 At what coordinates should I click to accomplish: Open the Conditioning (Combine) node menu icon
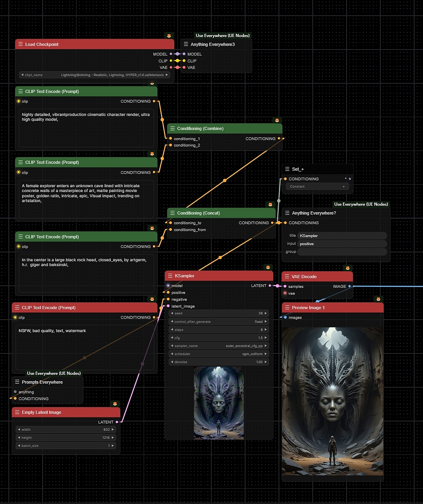coord(173,128)
